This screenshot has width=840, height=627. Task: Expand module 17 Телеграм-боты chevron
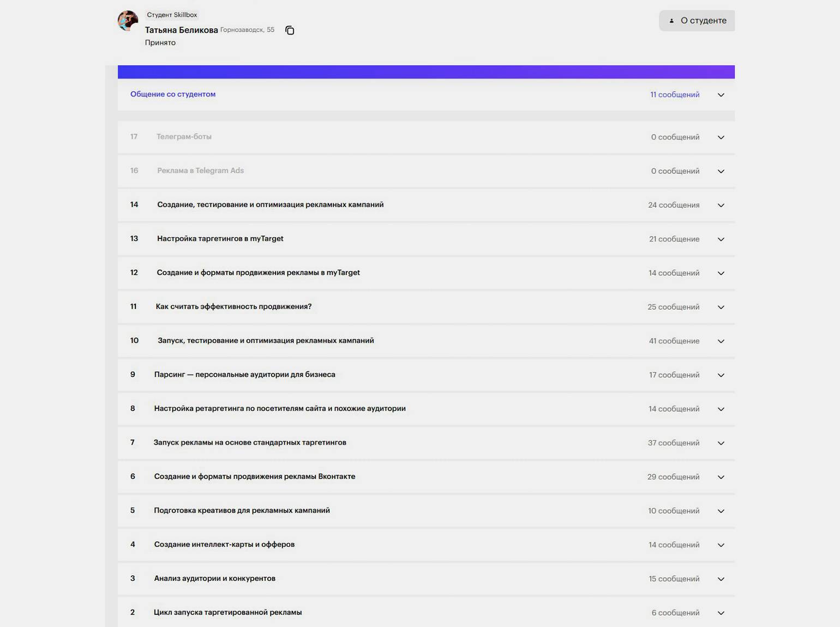pos(721,137)
